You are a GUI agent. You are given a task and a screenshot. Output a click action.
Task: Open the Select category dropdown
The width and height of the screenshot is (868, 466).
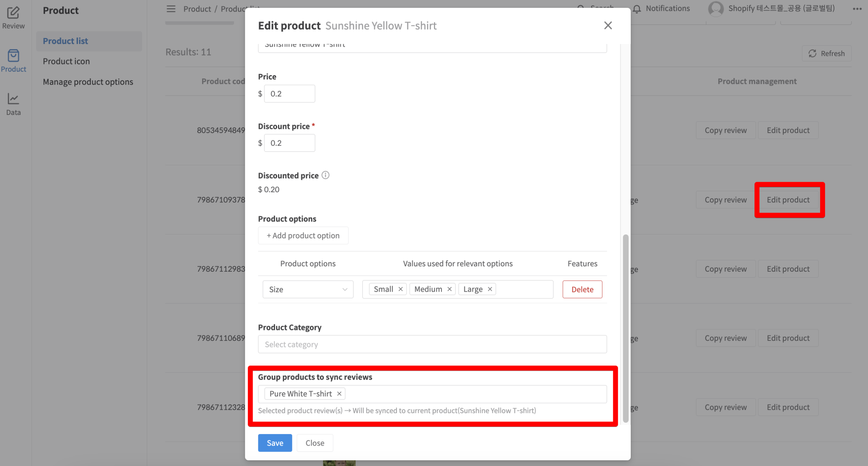click(432, 344)
